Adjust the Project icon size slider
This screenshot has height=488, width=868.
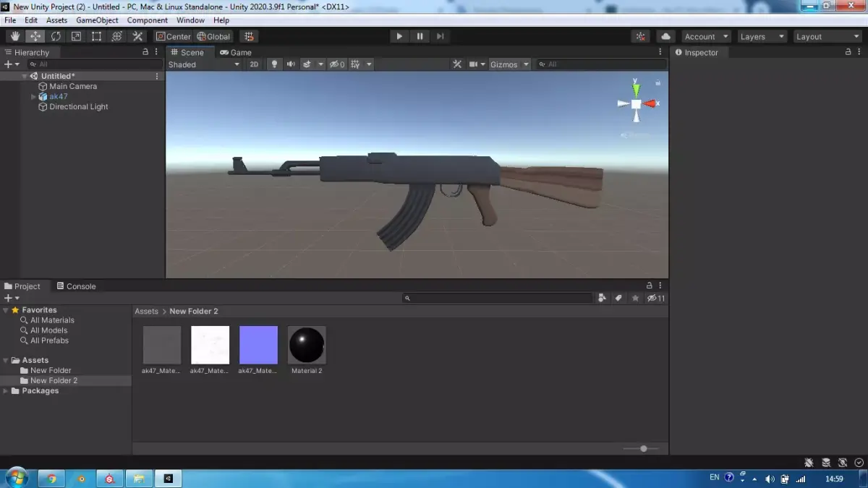coord(642,448)
